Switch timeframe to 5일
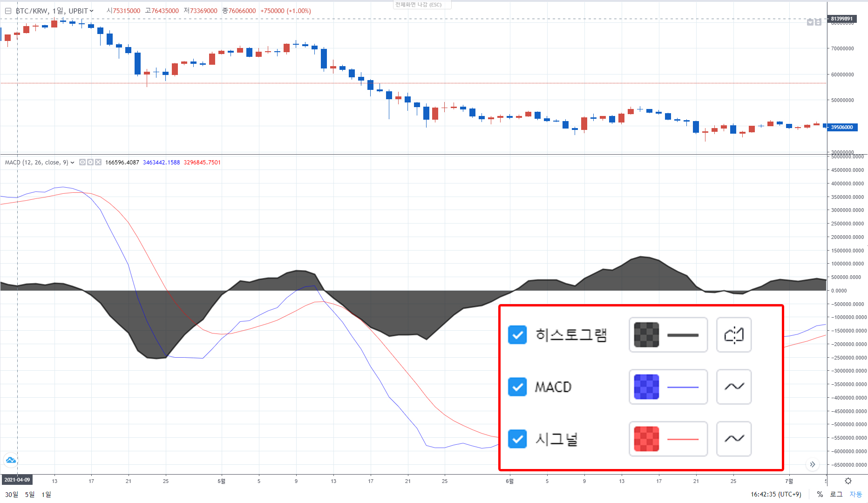This screenshot has width=868, height=503. 30,495
